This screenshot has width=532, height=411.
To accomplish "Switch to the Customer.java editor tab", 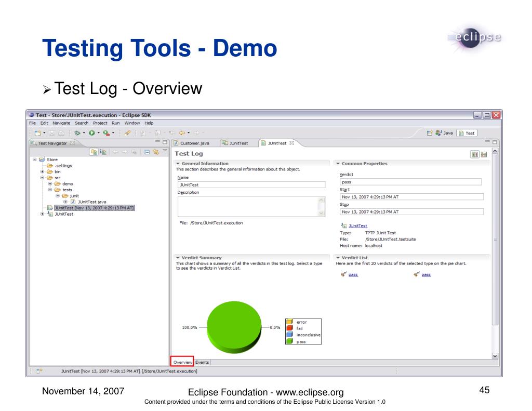I will (192, 143).
